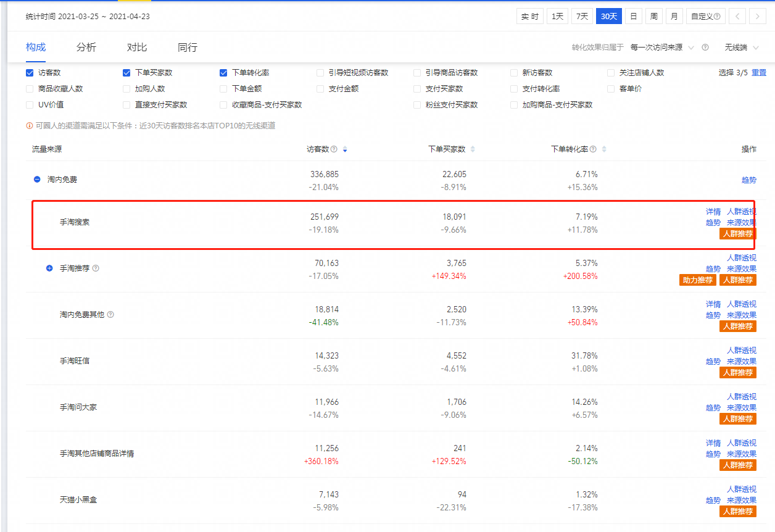Uncheck the 下单买家数 checkbox

point(126,73)
